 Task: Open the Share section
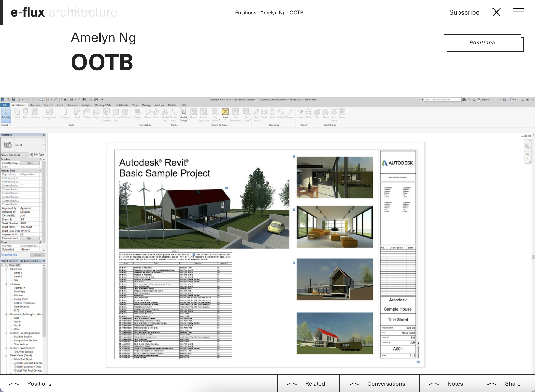click(x=506, y=384)
